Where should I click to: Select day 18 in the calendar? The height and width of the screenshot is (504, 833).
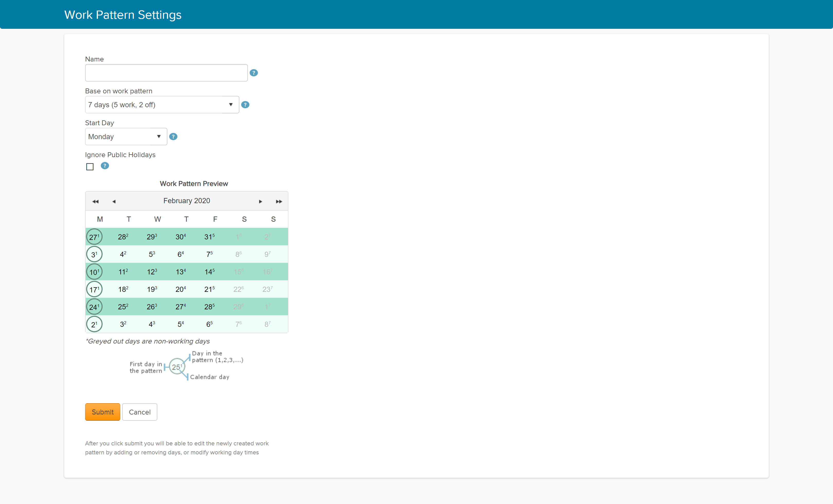(123, 289)
